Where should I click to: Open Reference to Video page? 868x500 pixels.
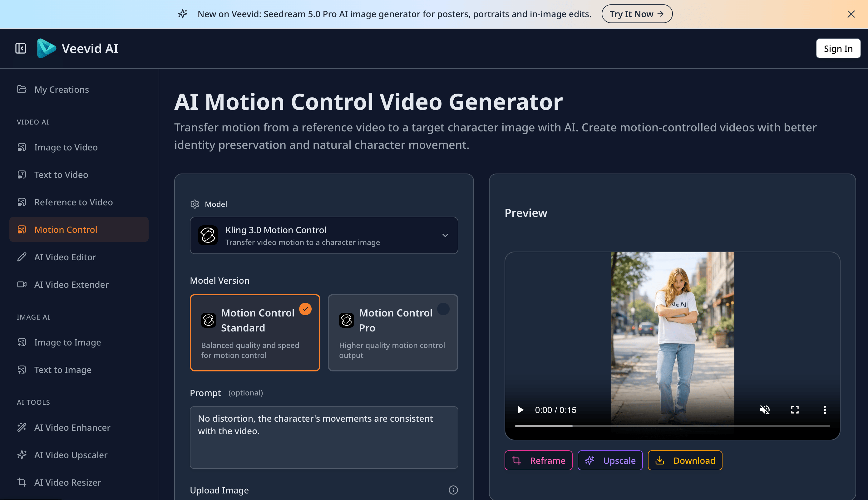pyautogui.click(x=79, y=202)
